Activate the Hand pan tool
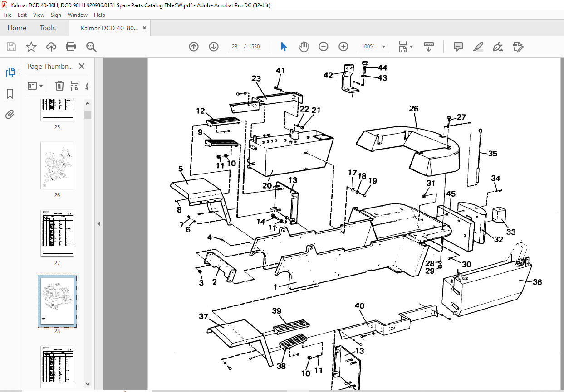The image size is (564, 392). click(304, 47)
